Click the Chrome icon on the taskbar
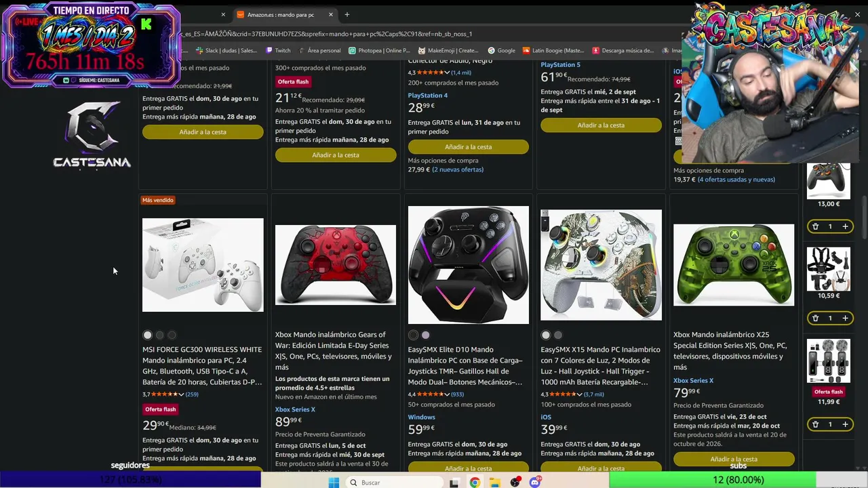The image size is (868, 488). pos(475,483)
